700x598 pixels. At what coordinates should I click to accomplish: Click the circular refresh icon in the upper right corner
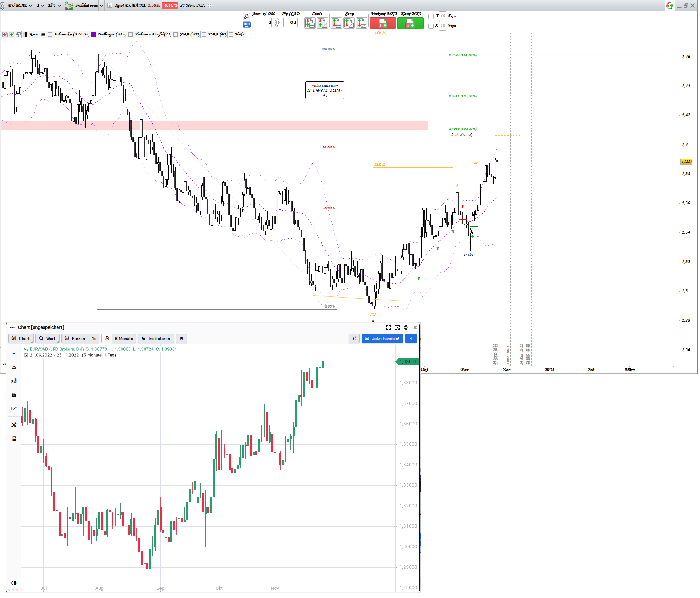[x=669, y=6]
